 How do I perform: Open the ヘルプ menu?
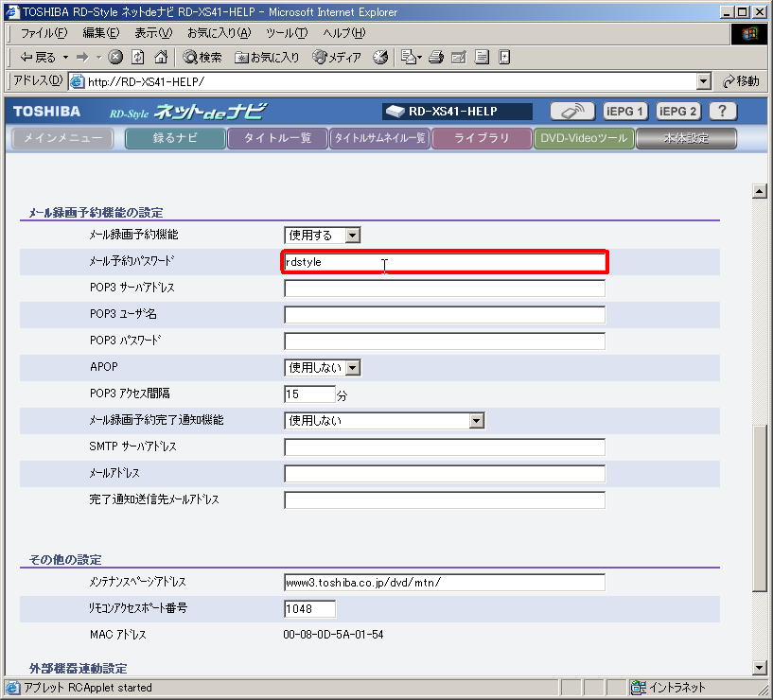[344, 33]
